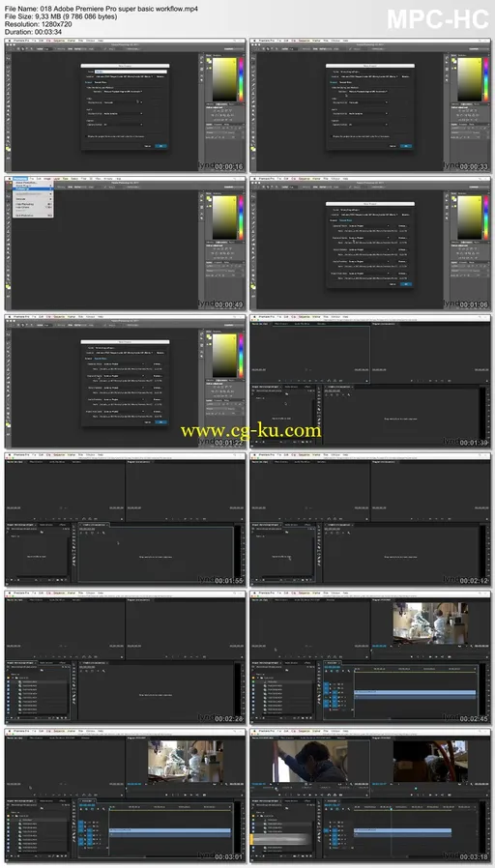Select the video frame stamped 00:02:45

(370, 657)
